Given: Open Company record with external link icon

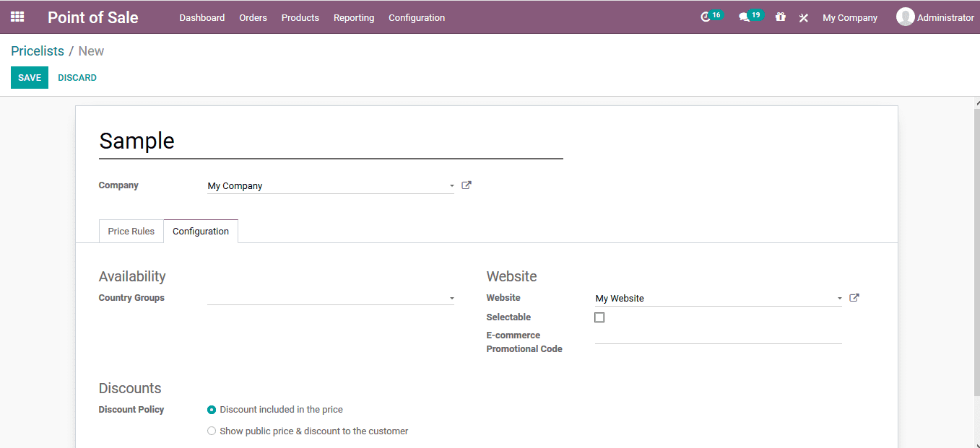Looking at the screenshot, I should click(466, 185).
